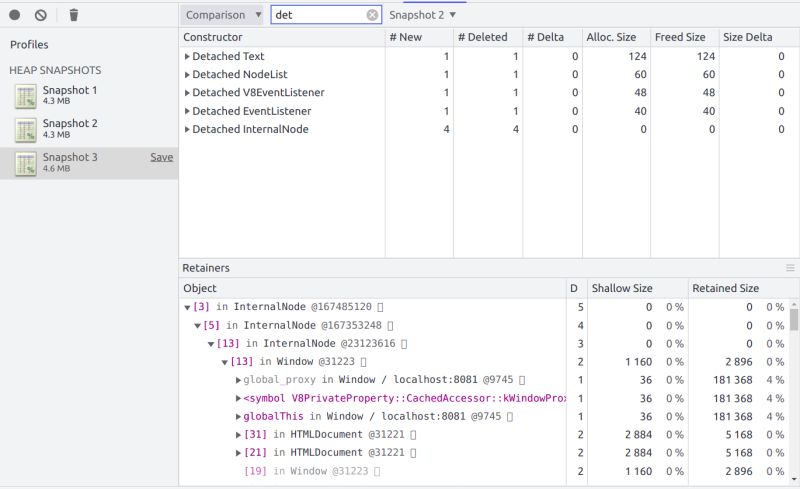The width and height of the screenshot is (800, 489).
Task: Collapse the [3] in InternalNode retainer
Action: click(187, 308)
